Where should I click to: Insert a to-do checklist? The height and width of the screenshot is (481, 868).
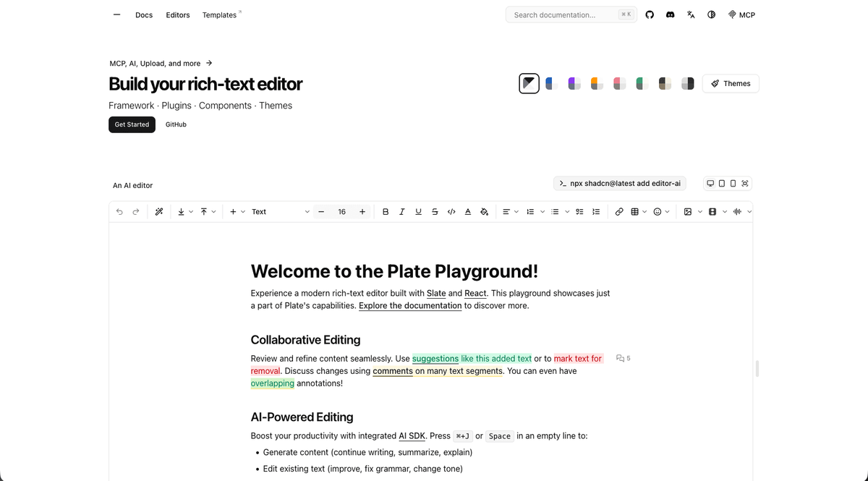579,212
